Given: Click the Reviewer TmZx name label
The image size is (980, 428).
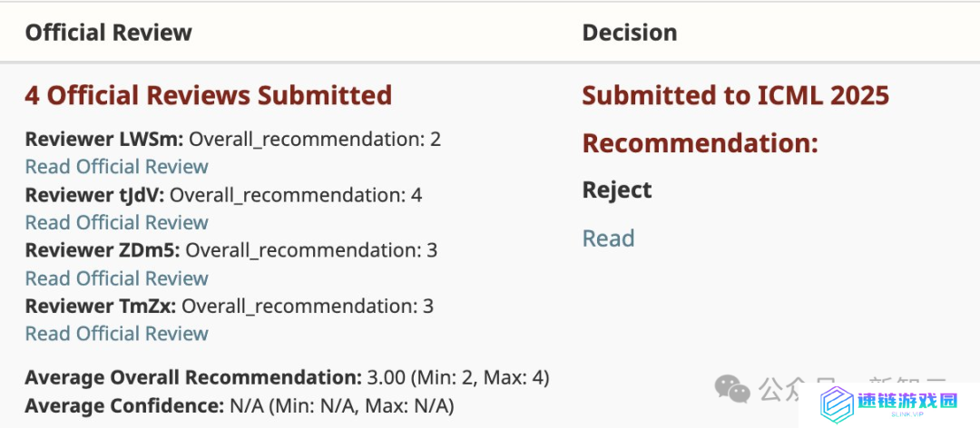Looking at the screenshot, I should tap(101, 306).
